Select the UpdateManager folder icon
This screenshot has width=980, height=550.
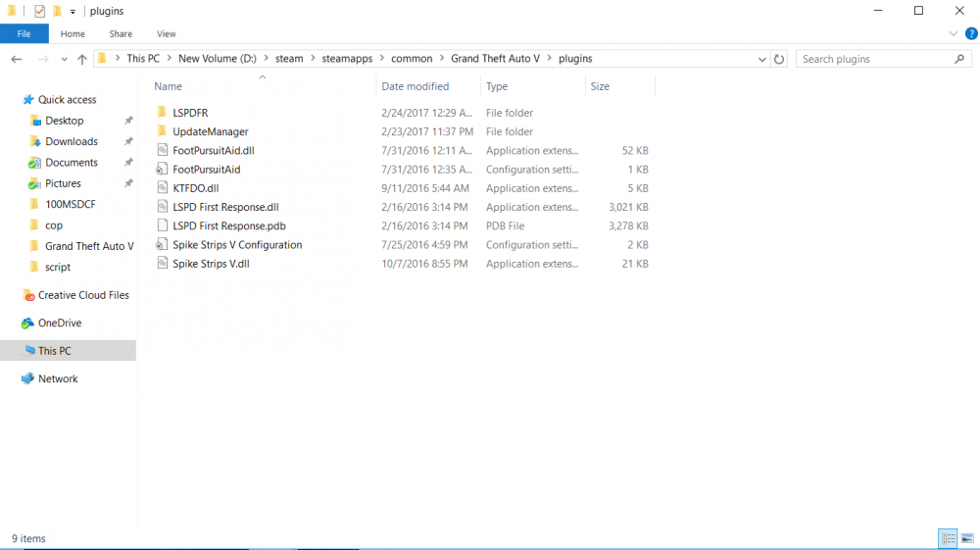[x=162, y=131]
